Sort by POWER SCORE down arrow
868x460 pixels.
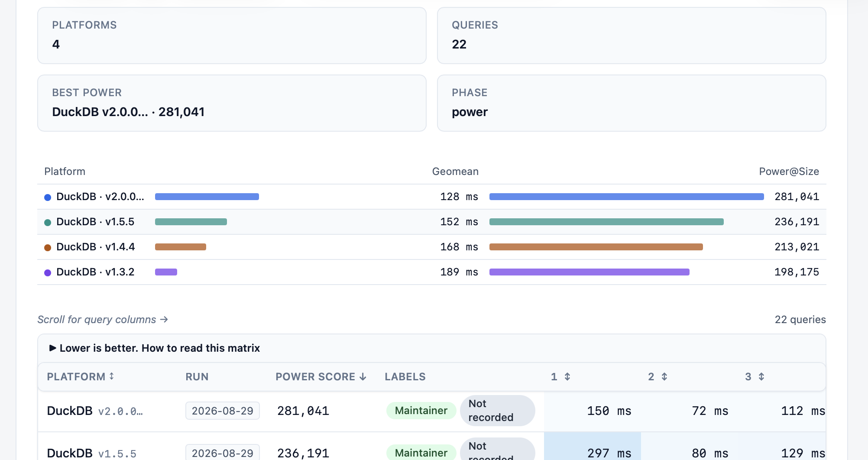(363, 377)
